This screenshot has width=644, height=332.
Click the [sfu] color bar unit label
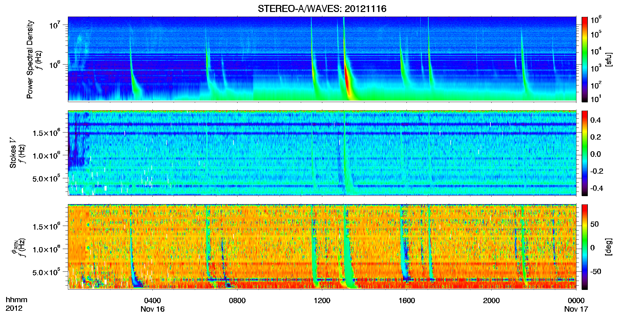point(608,59)
